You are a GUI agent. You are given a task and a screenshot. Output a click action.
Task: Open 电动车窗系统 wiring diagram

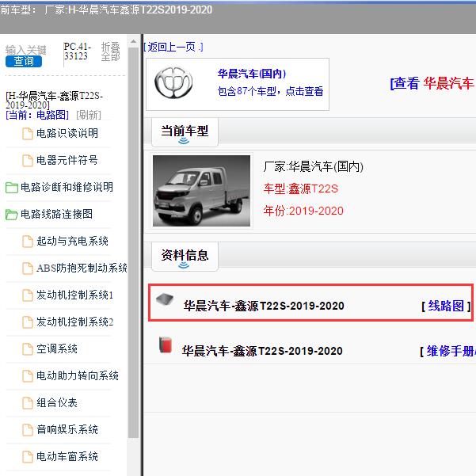pyautogui.click(x=67, y=456)
